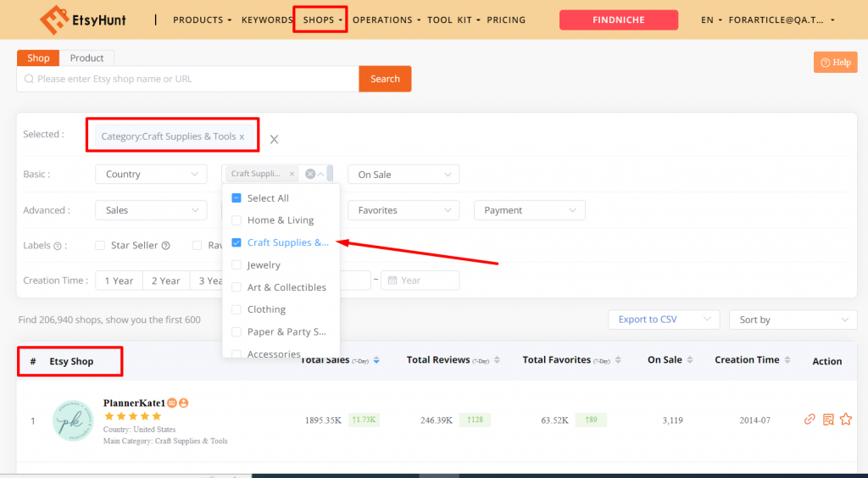The height and width of the screenshot is (478, 868).
Task: Click PlannerKate1 orange person badge icon
Action: (184, 403)
